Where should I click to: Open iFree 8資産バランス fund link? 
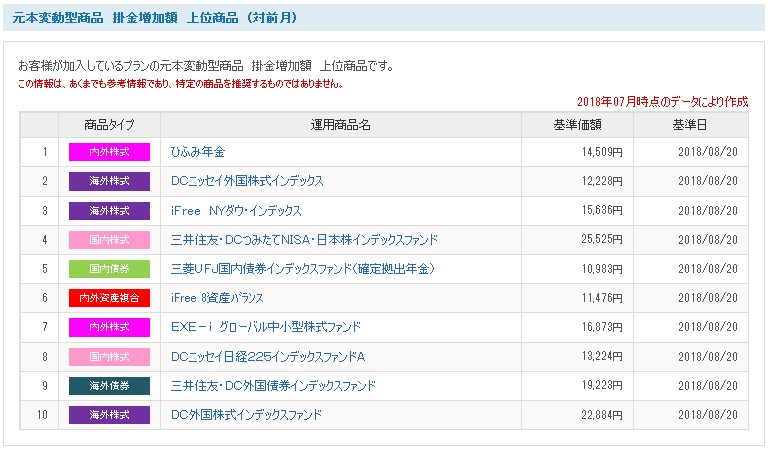tap(217, 298)
